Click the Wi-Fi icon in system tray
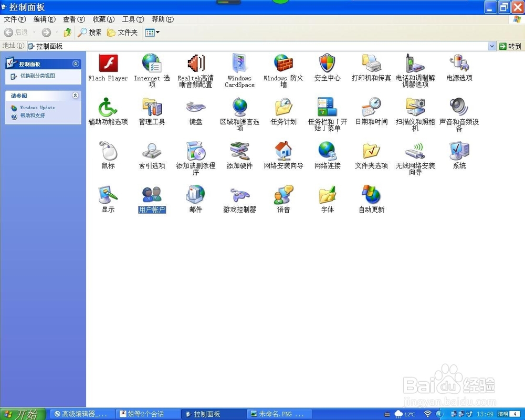525x420 pixels. click(x=427, y=414)
